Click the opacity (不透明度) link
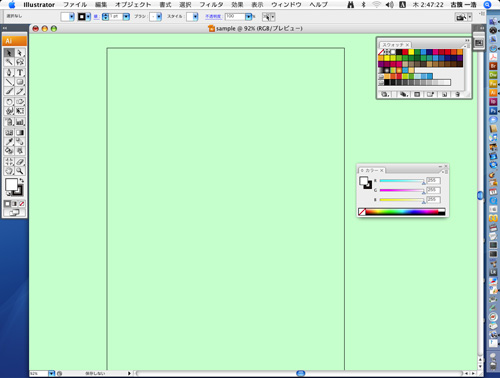Screen dimensions: 500x378 click(x=214, y=16)
